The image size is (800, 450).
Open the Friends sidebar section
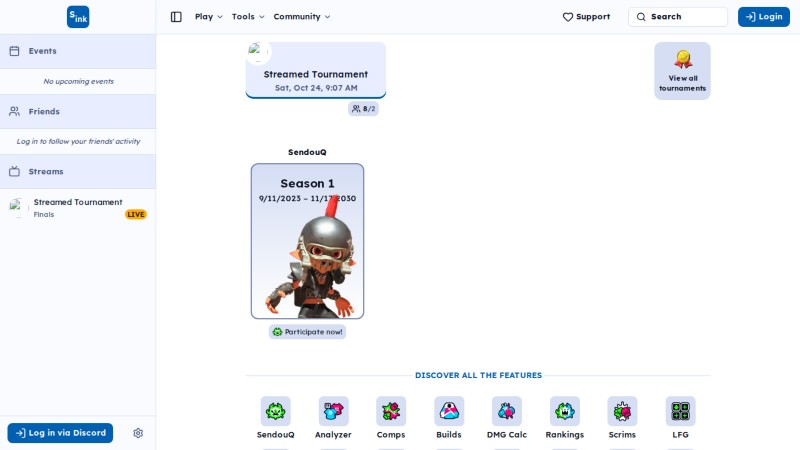[78, 111]
